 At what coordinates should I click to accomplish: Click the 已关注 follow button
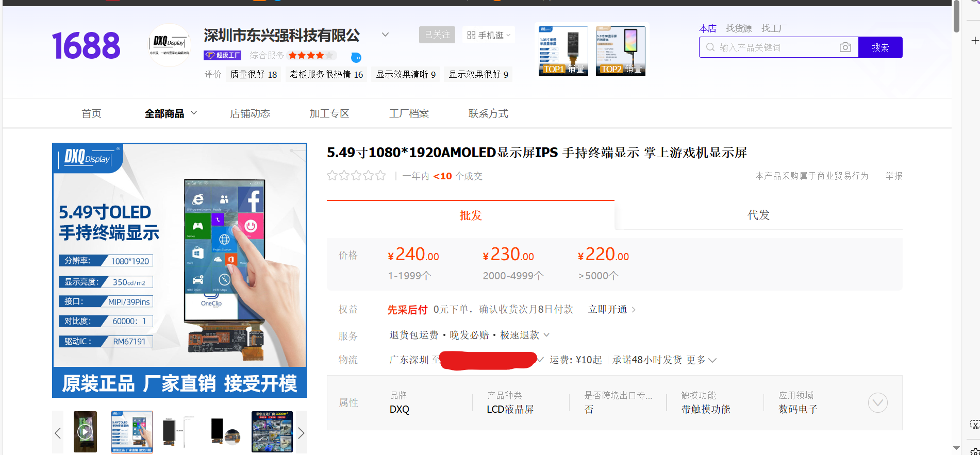coord(437,35)
